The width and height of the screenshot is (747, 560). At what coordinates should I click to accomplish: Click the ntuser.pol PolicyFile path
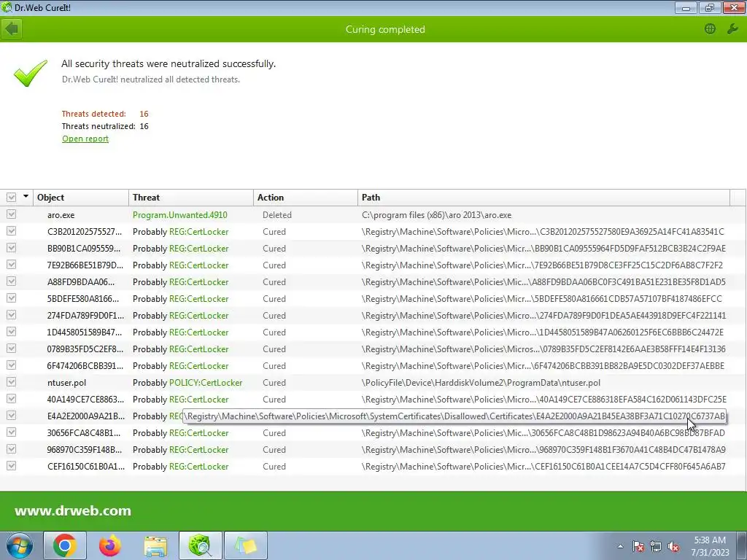tap(481, 382)
